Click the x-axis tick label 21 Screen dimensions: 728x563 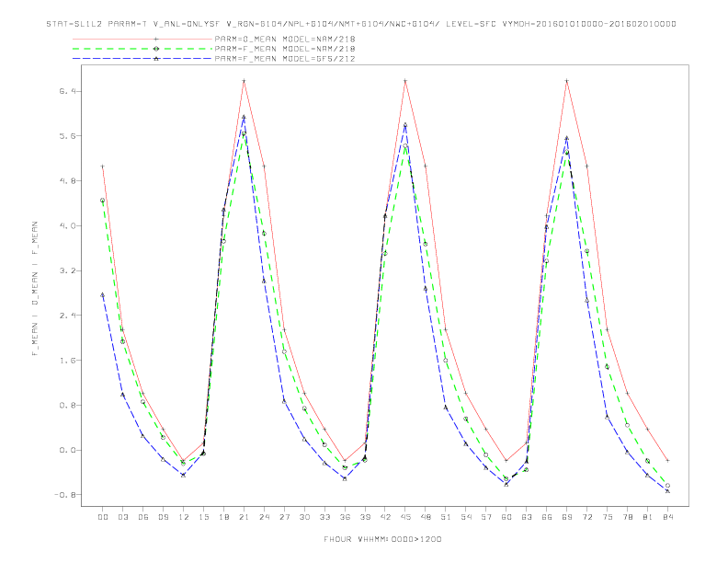tap(244, 517)
